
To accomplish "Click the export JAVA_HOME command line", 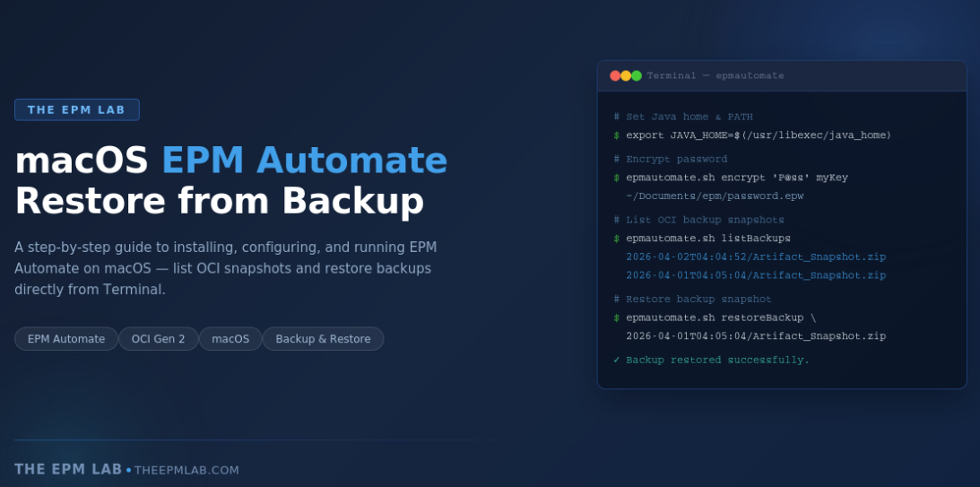I will point(758,135).
